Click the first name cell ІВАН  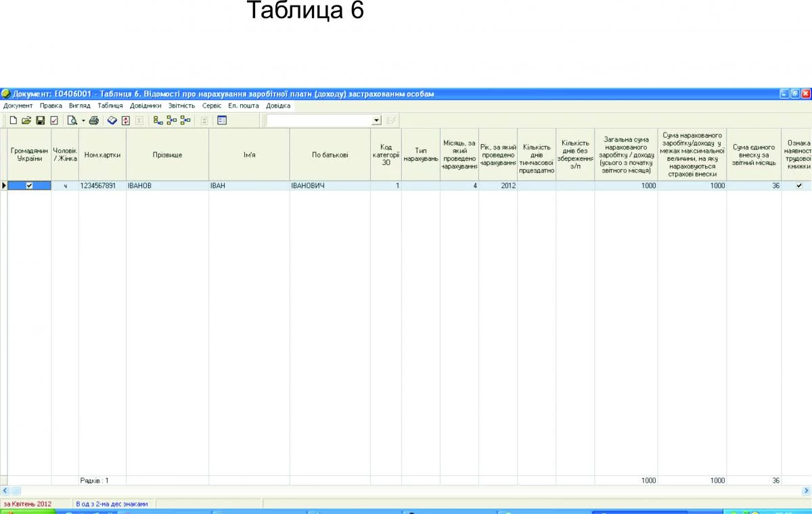tap(249, 185)
